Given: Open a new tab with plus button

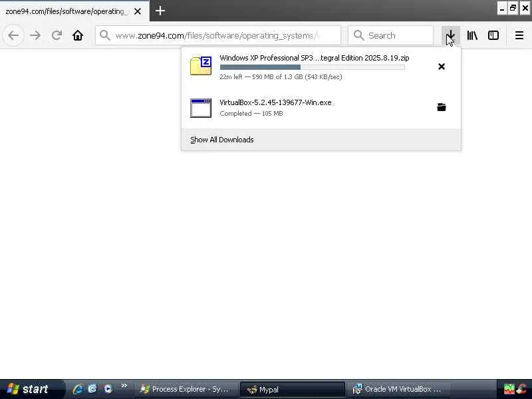Looking at the screenshot, I should click(x=160, y=11).
